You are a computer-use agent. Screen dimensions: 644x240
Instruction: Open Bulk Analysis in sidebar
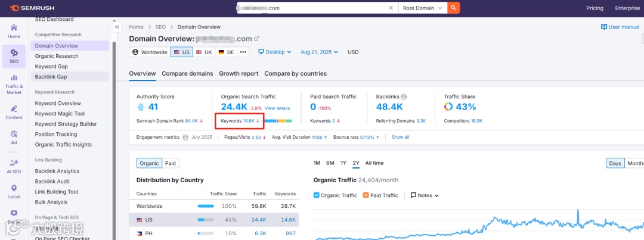(51, 202)
